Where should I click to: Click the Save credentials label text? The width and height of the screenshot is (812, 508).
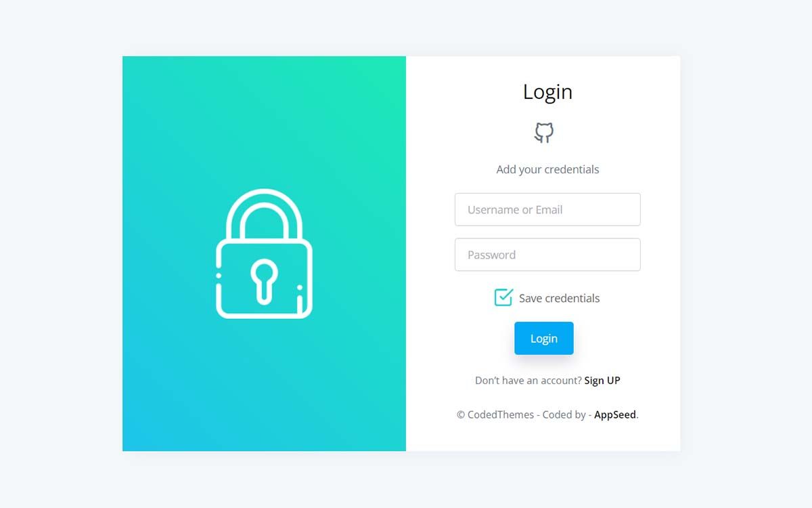559,298
